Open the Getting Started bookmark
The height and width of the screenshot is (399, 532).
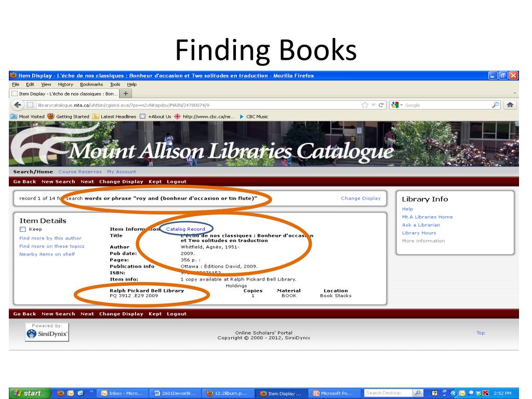point(68,116)
